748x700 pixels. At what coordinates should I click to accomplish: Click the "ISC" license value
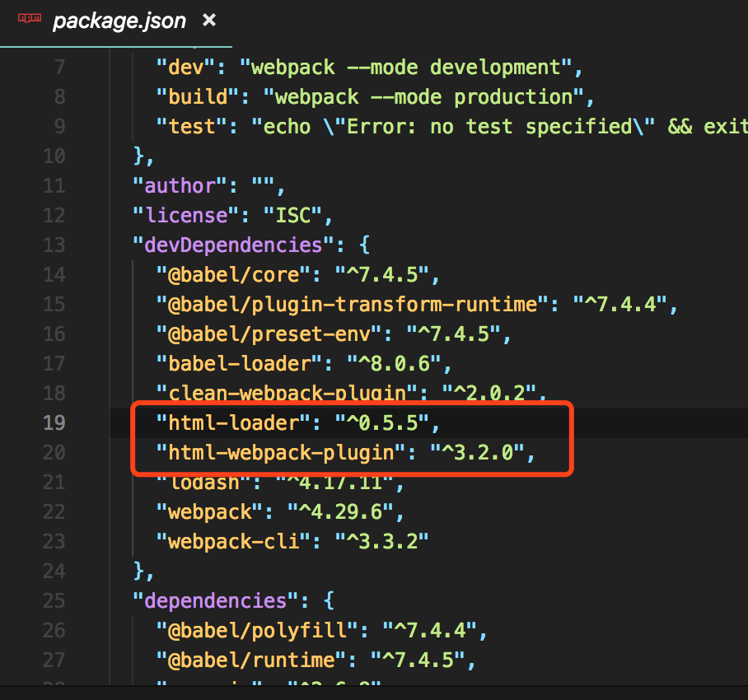(x=293, y=216)
